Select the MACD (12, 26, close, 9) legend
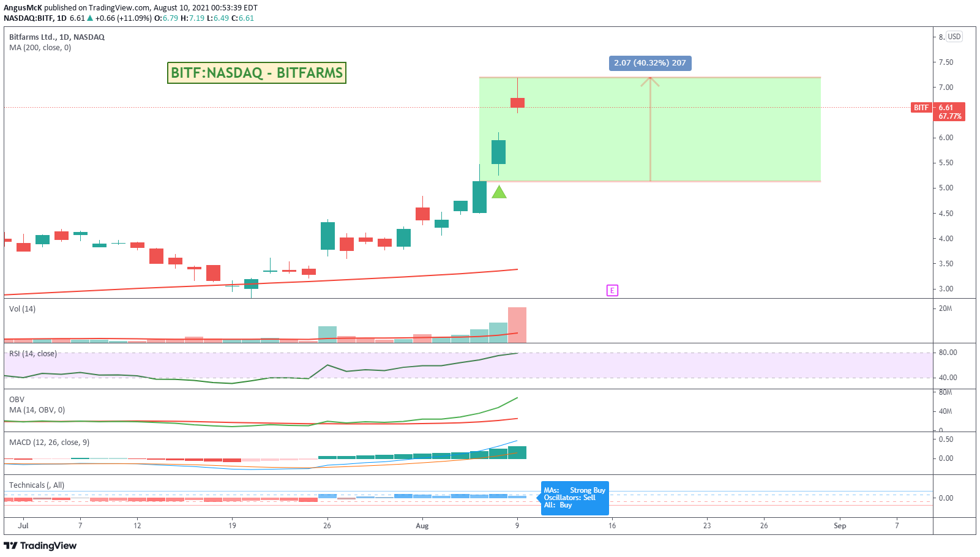 pyautogui.click(x=49, y=443)
